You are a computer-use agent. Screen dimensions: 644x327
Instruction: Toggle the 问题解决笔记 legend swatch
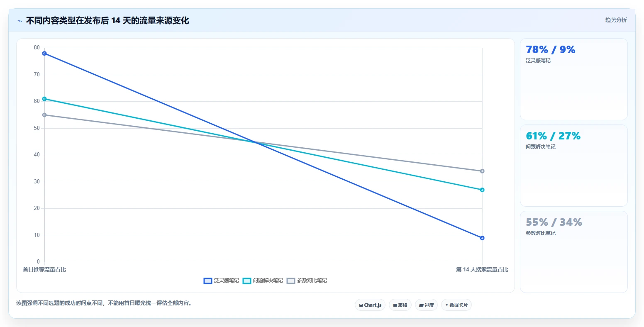247,281
